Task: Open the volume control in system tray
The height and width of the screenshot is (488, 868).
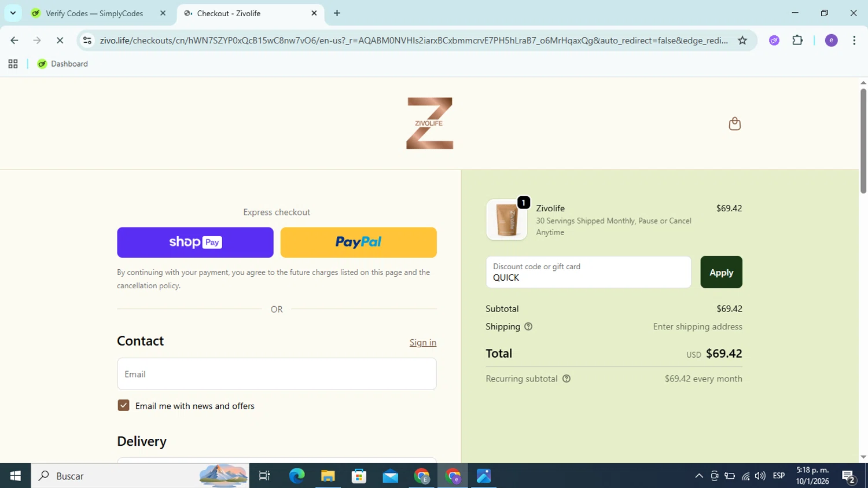Action: click(x=760, y=476)
